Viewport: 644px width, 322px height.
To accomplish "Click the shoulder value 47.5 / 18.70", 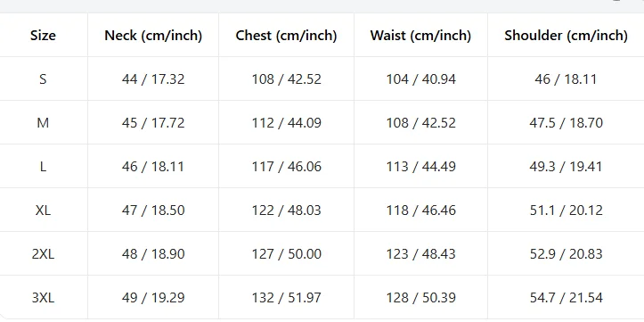I will [566, 122].
